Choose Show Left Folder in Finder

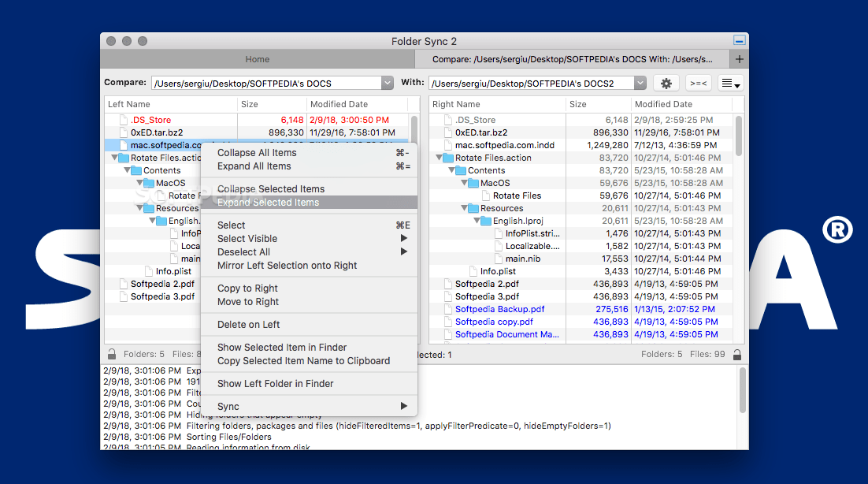pyautogui.click(x=309, y=384)
